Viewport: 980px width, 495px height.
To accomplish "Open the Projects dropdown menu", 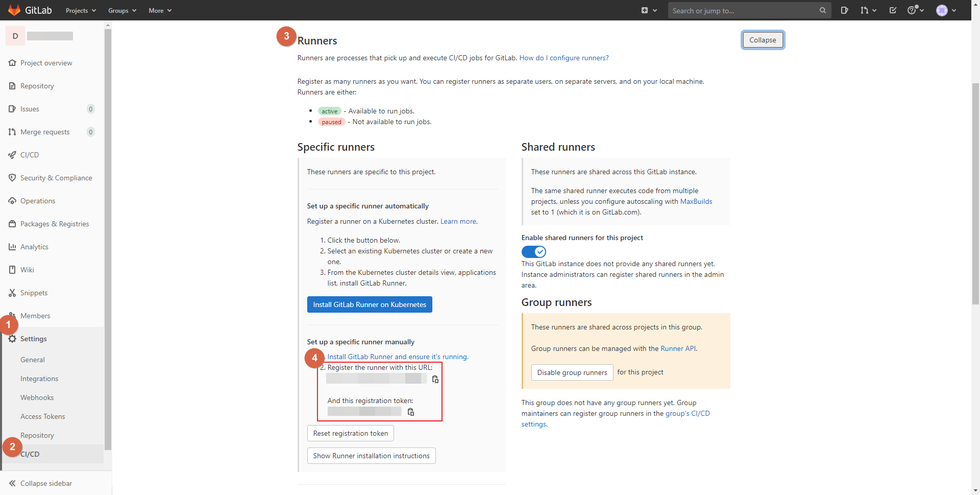I will pos(81,10).
